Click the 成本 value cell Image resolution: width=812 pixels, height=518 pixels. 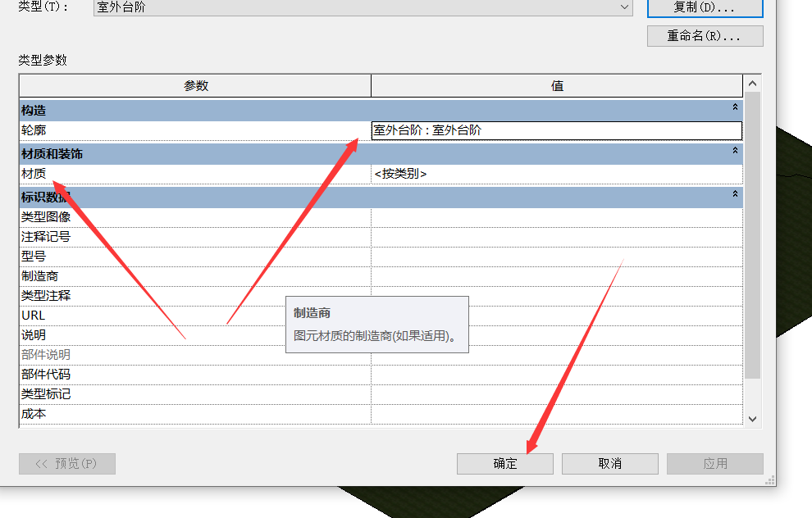point(556,414)
